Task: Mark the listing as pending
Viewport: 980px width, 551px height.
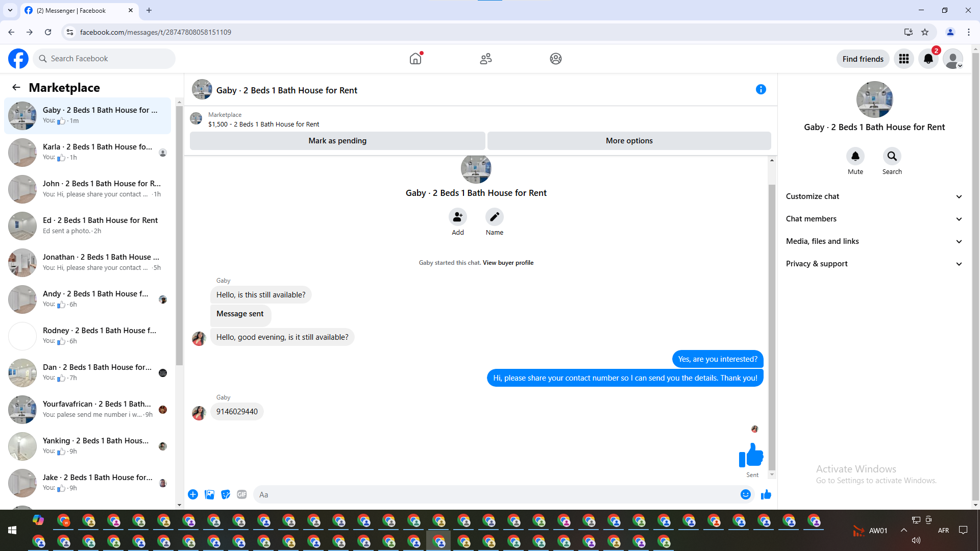Action: (337, 141)
